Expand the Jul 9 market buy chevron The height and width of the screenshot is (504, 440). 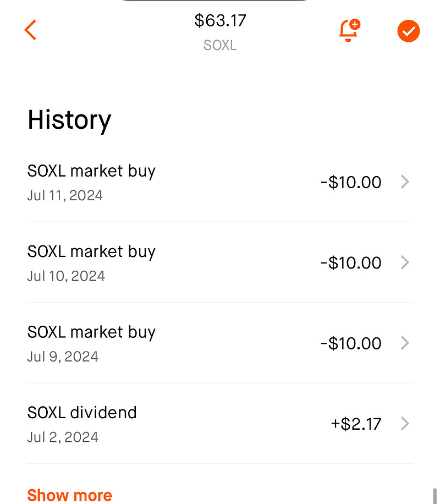click(405, 343)
